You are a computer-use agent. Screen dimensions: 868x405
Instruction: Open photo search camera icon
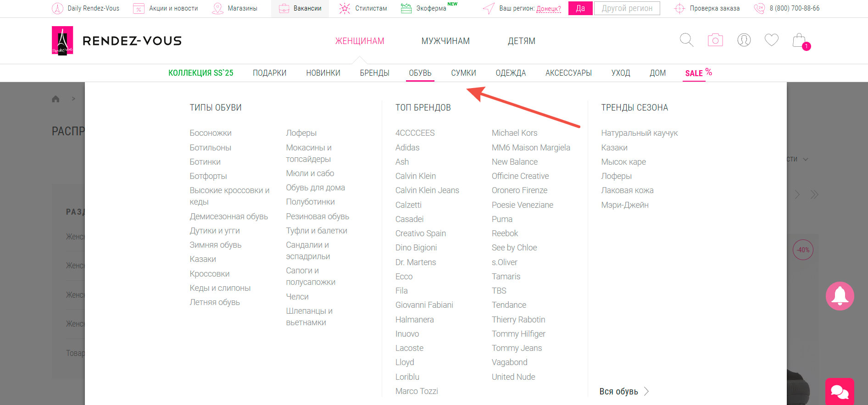715,40
